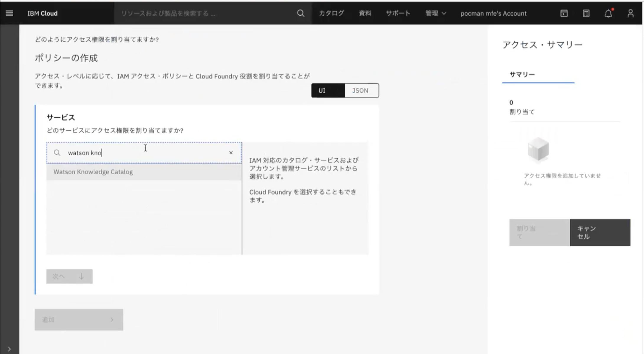This screenshot has width=644, height=354.
Task: Click the キャンセル button
Action: (600, 232)
